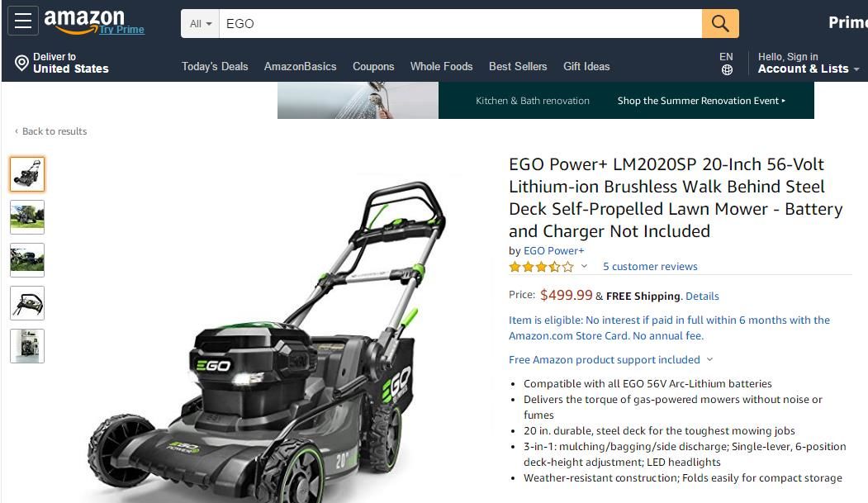Open the All search category dropdown

click(x=201, y=24)
